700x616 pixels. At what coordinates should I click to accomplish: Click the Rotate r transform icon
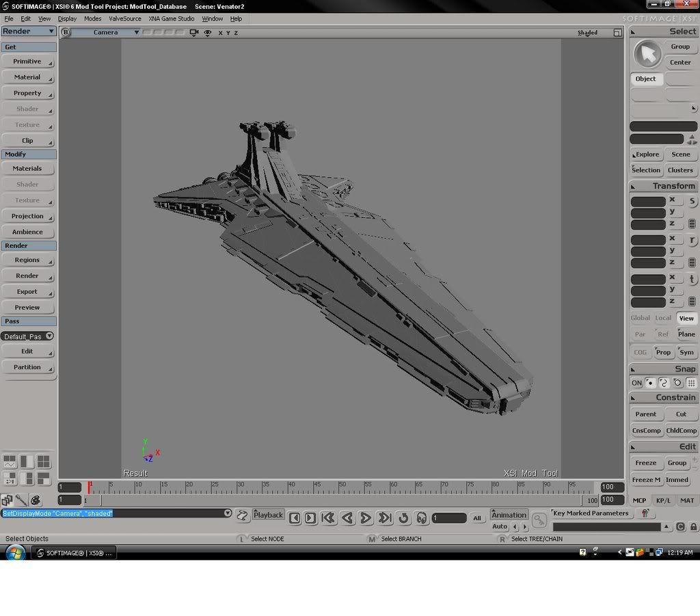[692, 240]
